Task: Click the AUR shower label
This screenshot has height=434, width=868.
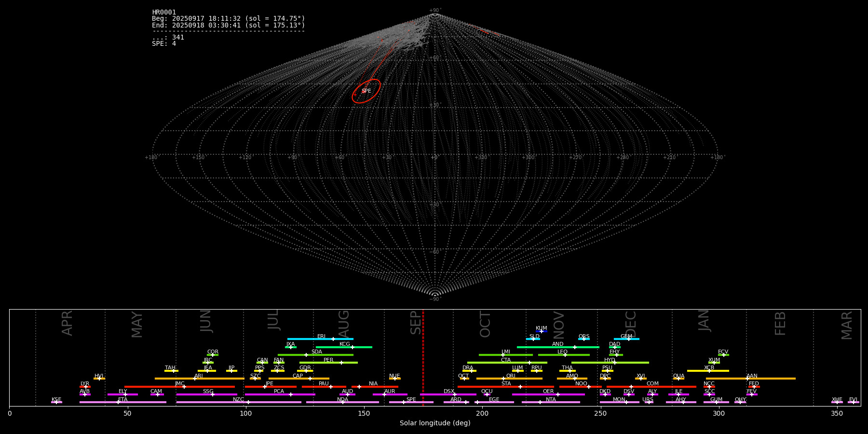Action: point(390,391)
